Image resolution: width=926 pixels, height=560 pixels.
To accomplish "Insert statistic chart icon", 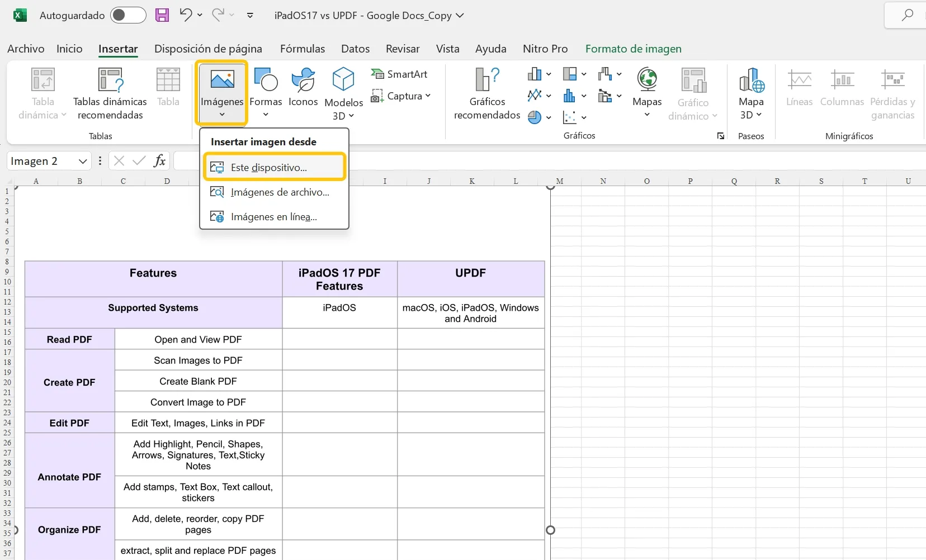I will [570, 96].
